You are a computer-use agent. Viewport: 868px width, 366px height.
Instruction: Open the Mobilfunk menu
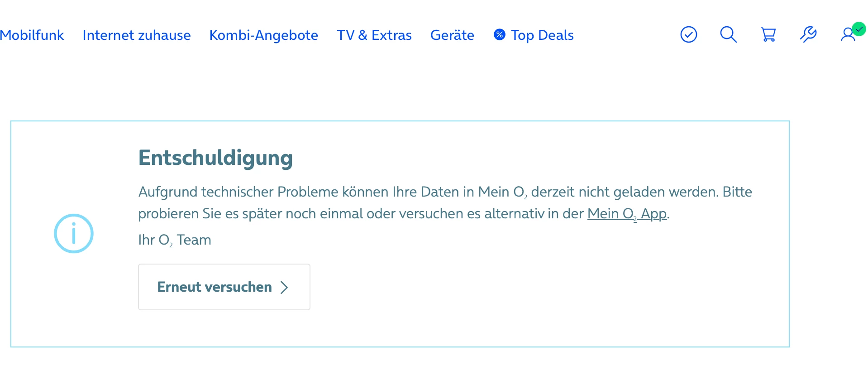click(x=32, y=35)
